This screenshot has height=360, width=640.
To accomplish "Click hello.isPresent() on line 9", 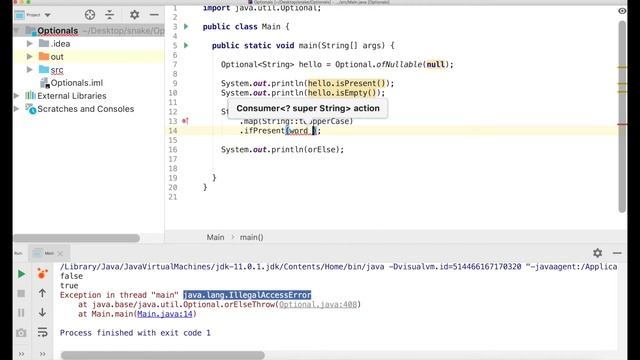I will tap(346, 83).
